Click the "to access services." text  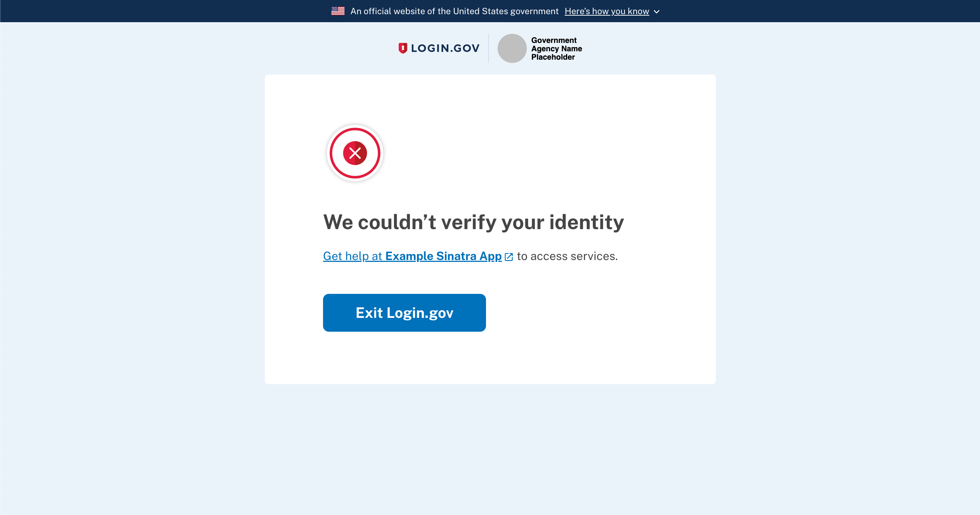tap(567, 256)
